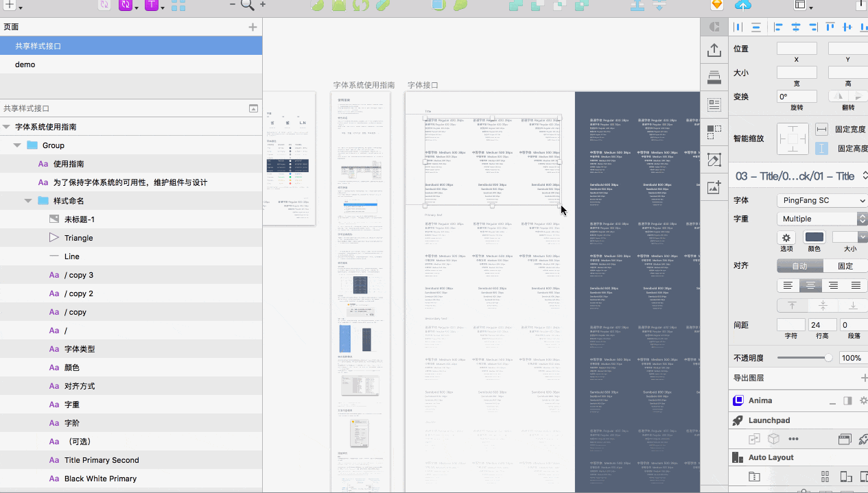Image resolution: width=868 pixels, height=493 pixels.
Task: Collapse the pages list icon
Action: click(x=253, y=108)
